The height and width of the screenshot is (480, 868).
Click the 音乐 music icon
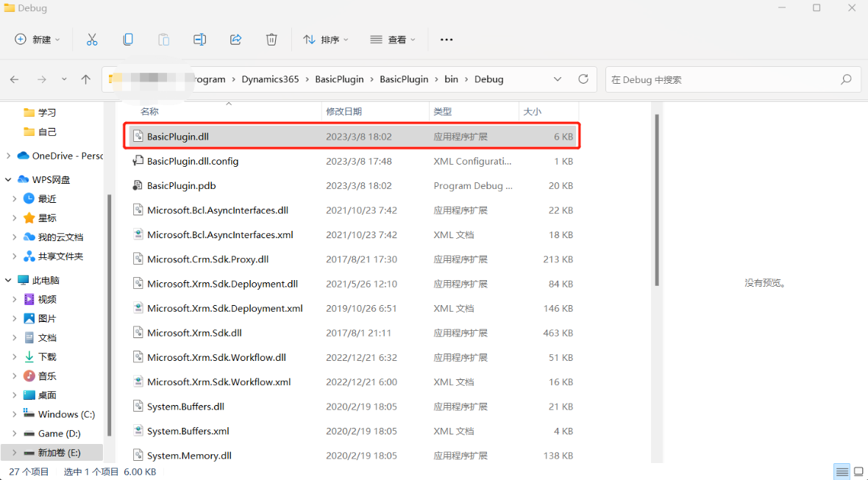[29, 376]
